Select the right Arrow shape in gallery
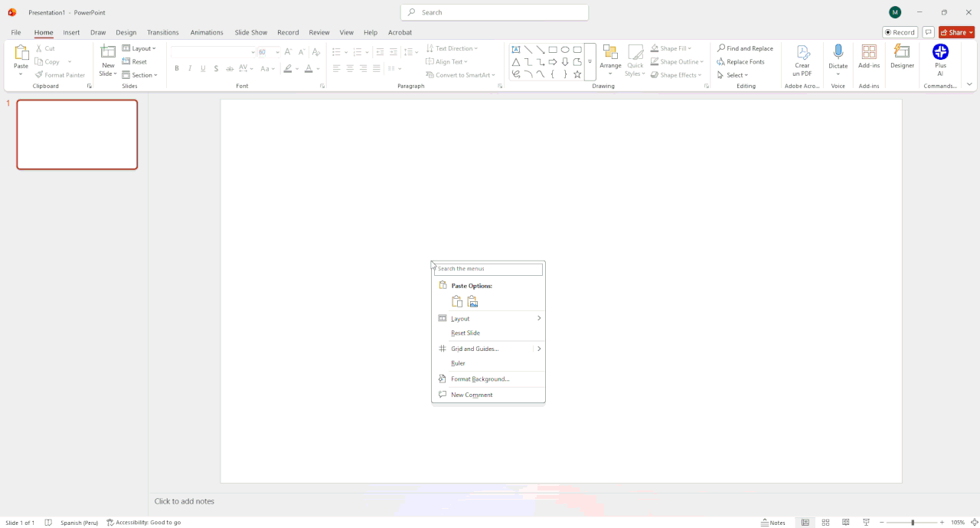Image resolution: width=980 pixels, height=528 pixels. pos(553,62)
